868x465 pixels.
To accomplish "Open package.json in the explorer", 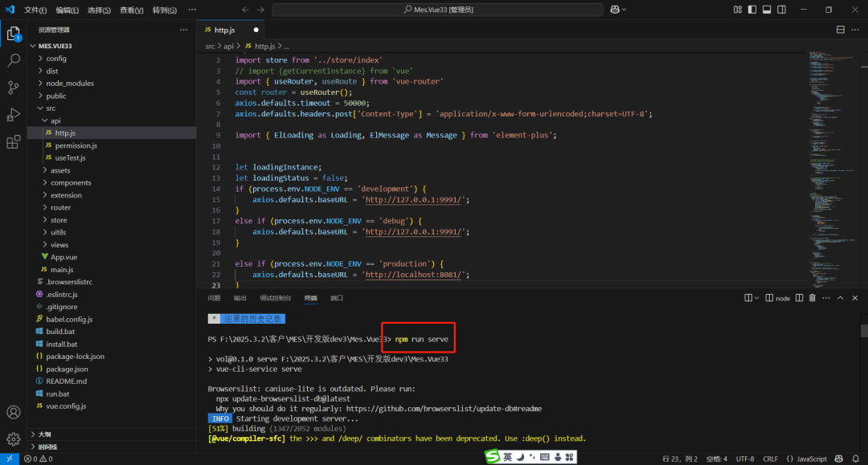I will pyautogui.click(x=68, y=369).
